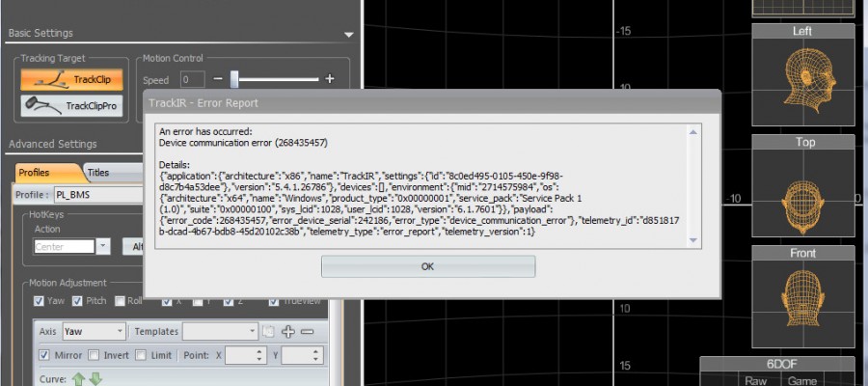Click the HotKeys Action Center field

64,247
